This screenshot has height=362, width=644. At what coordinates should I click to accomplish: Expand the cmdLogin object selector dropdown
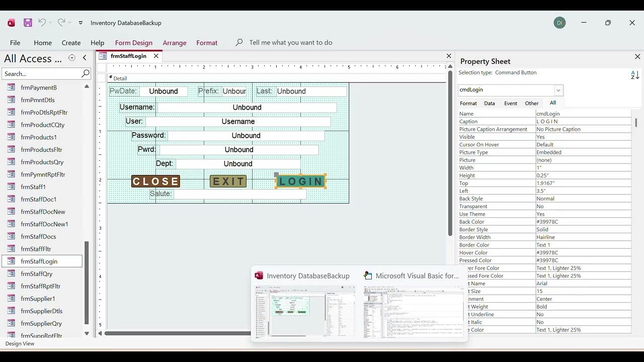click(558, 90)
